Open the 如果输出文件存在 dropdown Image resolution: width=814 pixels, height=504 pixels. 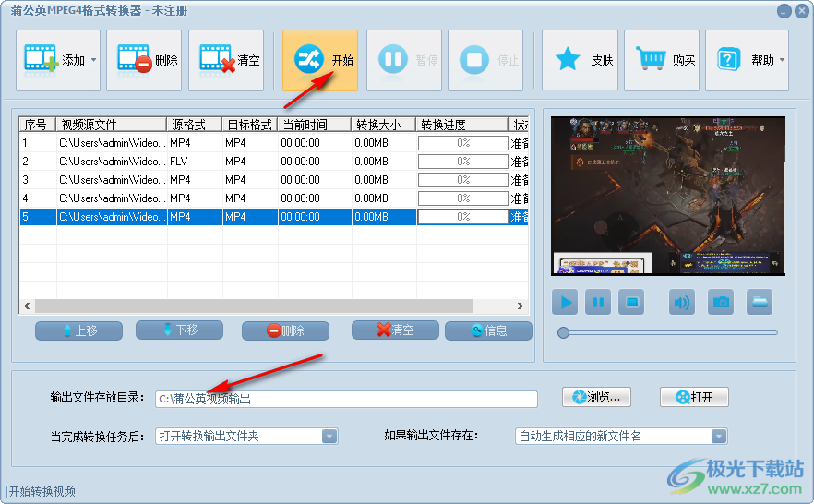coord(621,436)
